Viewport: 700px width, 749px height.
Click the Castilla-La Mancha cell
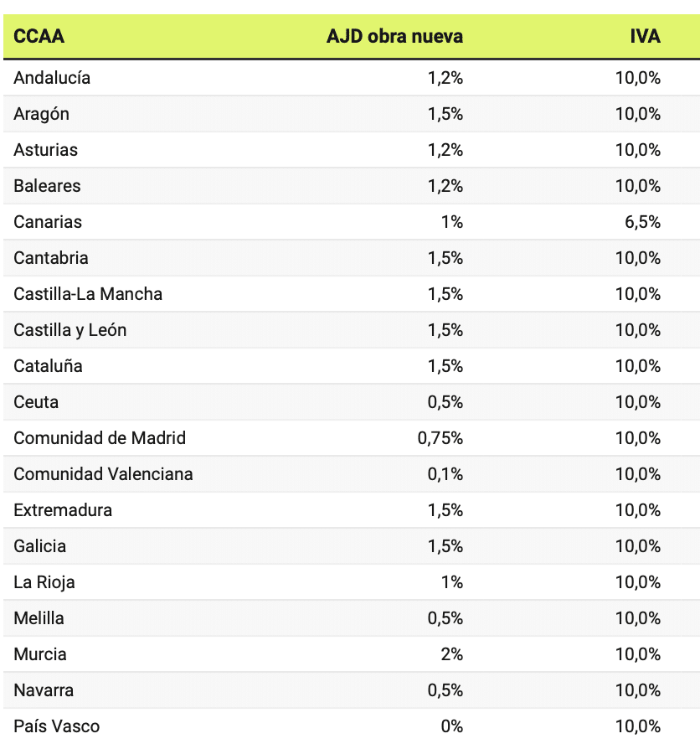88,294
